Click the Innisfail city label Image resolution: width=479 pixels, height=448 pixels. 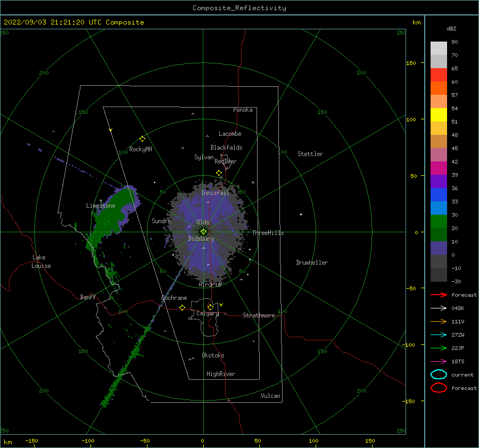pos(215,193)
